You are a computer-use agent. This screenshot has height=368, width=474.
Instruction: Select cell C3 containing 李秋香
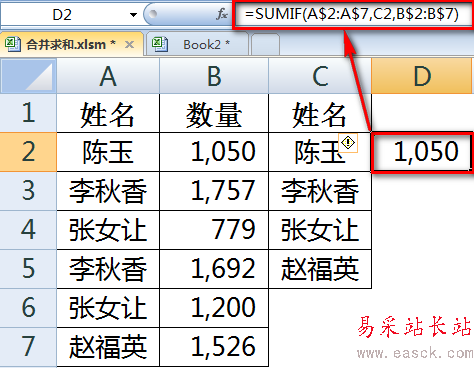pyautogui.click(x=320, y=191)
